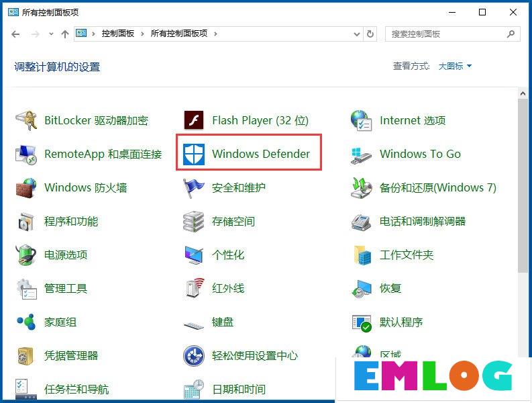Expand chevron after 控制面板 breadcrumb
This screenshot has width=532, height=403.
(142, 34)
